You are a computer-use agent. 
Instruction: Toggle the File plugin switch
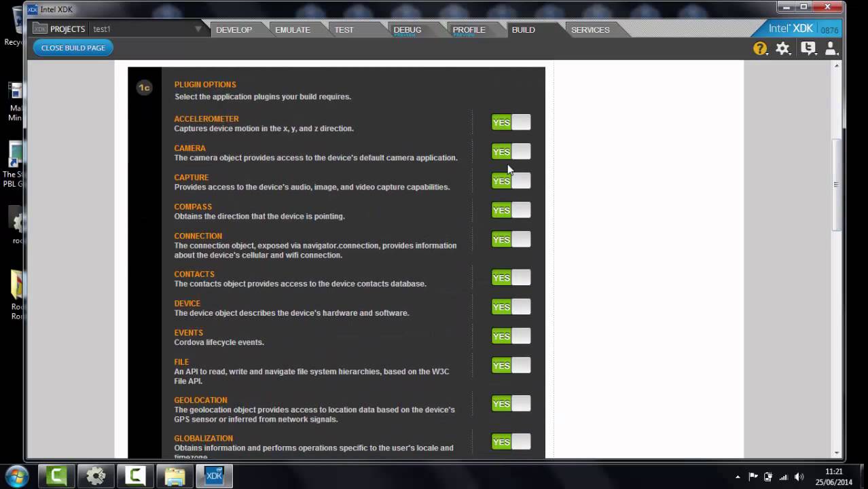511,365
